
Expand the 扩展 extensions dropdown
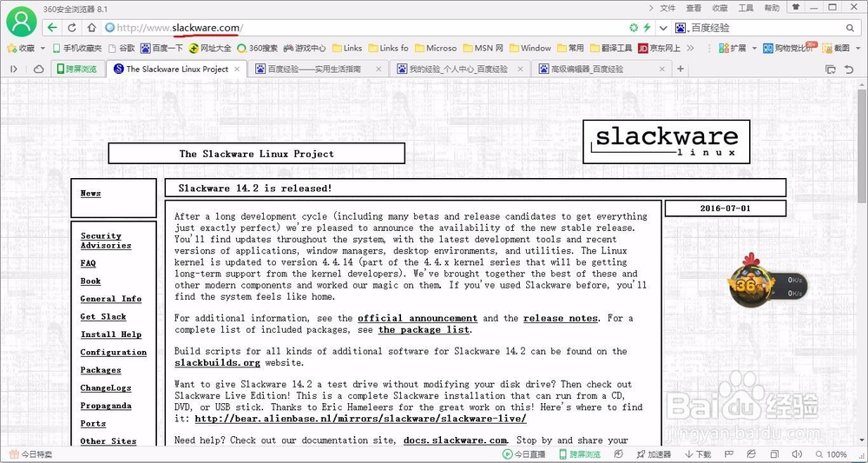(x=754, y=48)
